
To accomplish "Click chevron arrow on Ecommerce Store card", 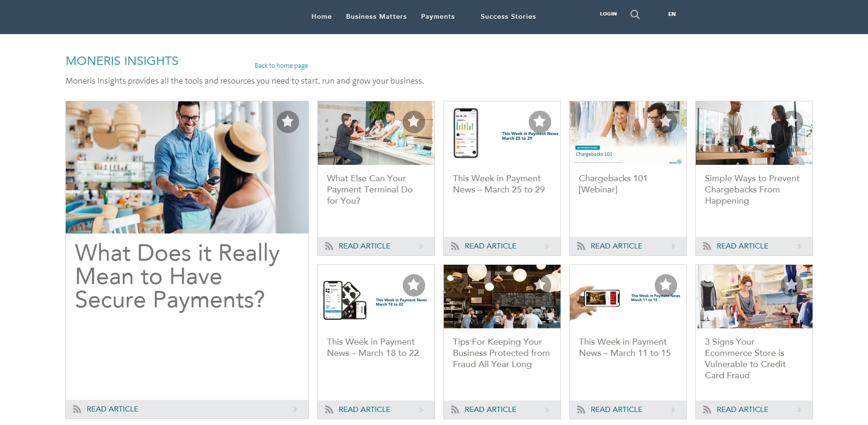I will pyautogui.click(x=799, y=410).
